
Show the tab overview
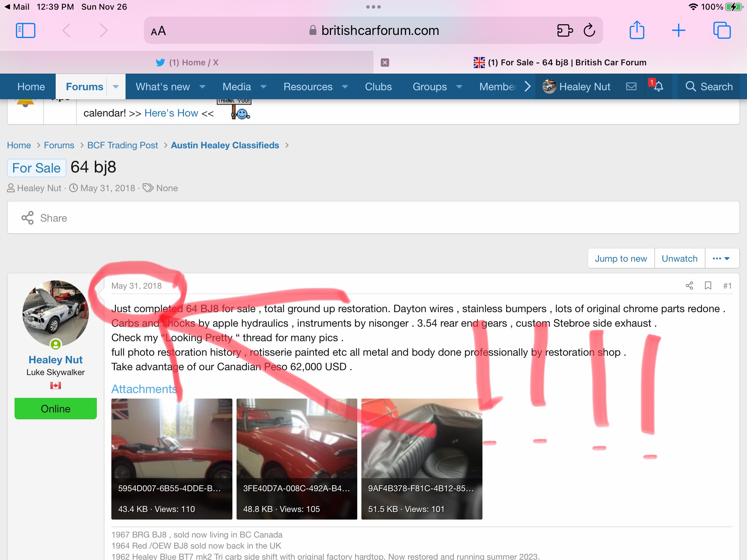tap(722, 30)
